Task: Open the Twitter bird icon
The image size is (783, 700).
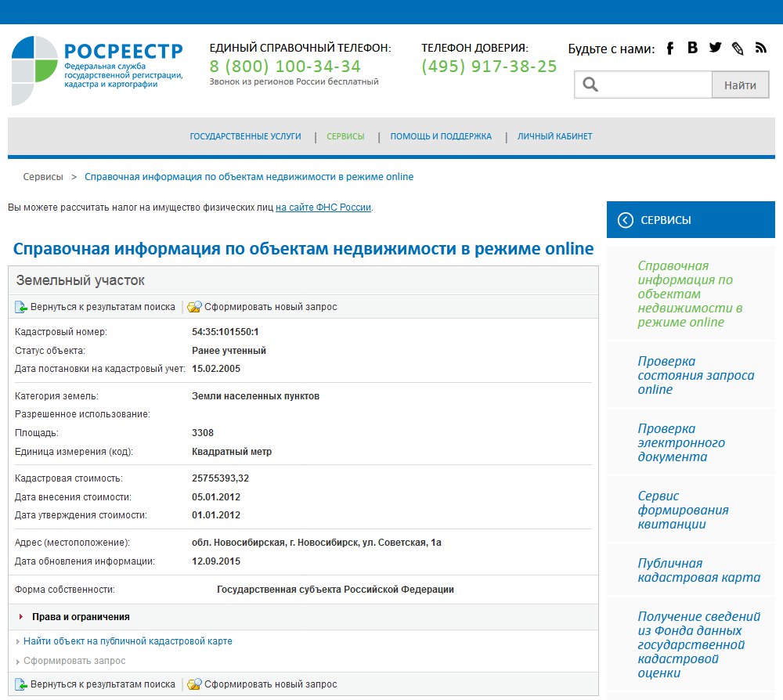Action: click(715, 48)
